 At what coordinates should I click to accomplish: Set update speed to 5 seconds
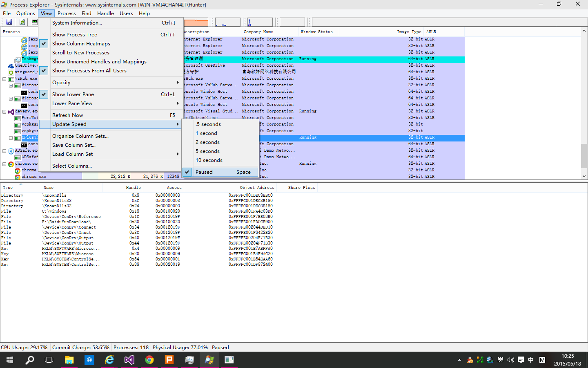coord(220,151)
